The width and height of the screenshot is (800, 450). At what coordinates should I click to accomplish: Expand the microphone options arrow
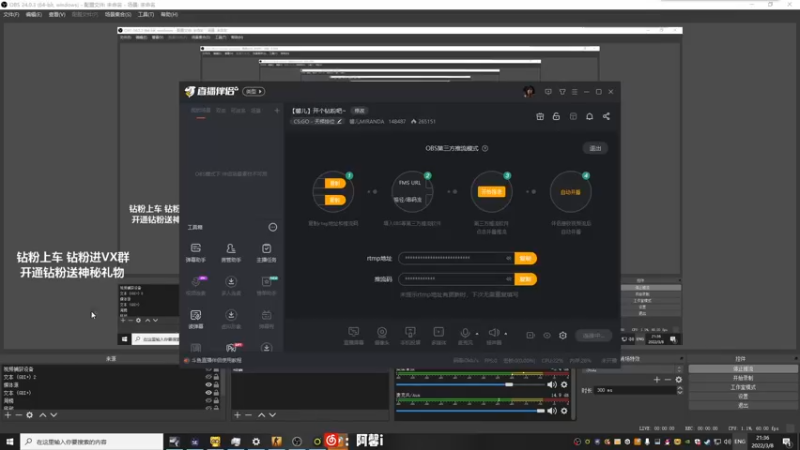pos(477,334)
